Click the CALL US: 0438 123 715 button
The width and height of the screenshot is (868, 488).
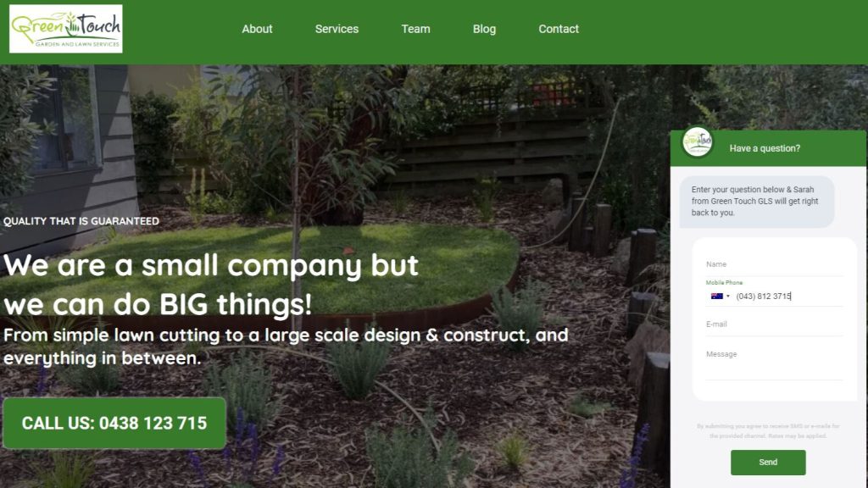(x=114, y=424)
